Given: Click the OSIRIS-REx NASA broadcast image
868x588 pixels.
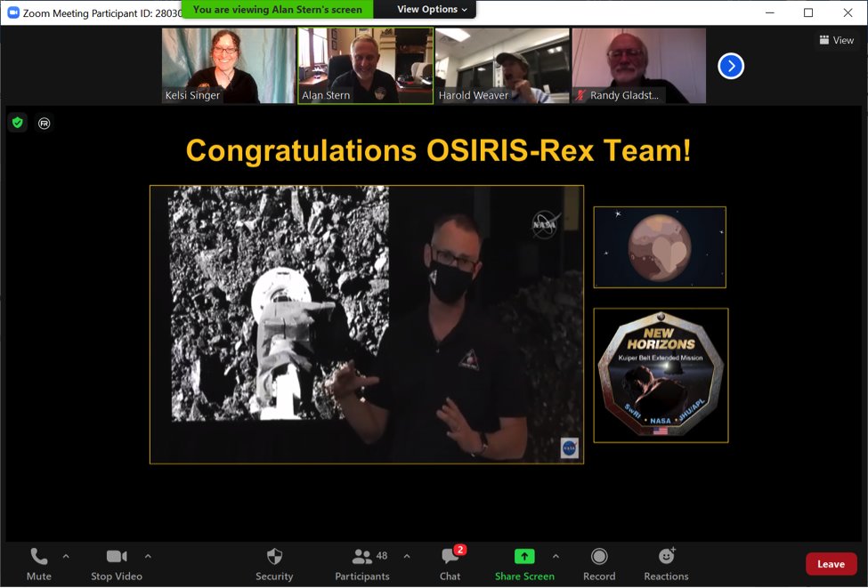Looking at the screenshot, I should pos(367,324).
